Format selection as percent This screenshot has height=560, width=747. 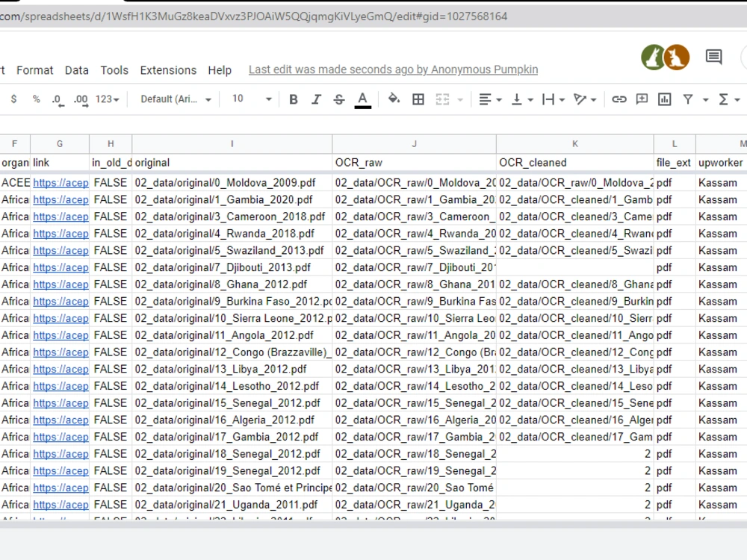(36, 99)
